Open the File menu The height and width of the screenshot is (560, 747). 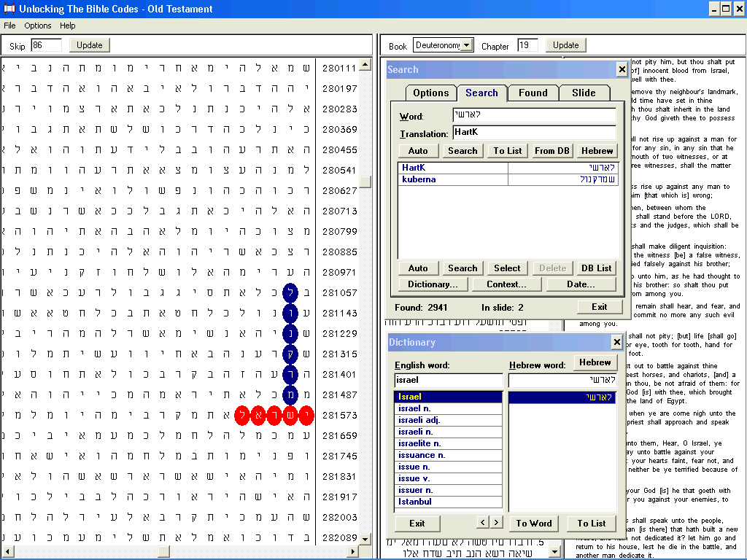[9, 26]
